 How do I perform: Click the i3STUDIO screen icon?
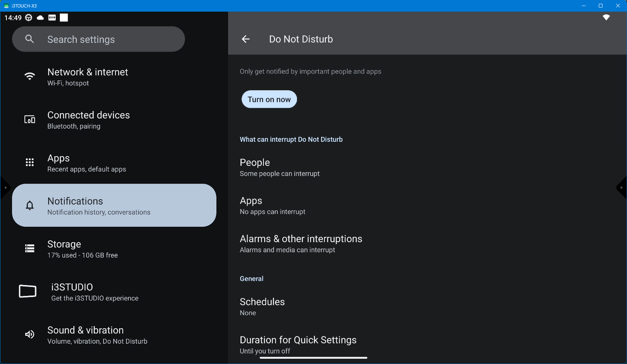tap(28, 291)
